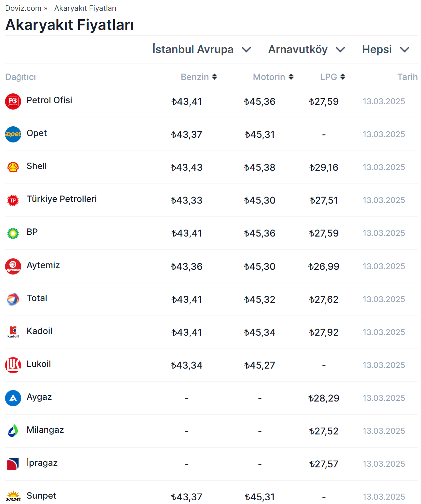Sort the table by Motorin price
421x504 pixels.
273,77
